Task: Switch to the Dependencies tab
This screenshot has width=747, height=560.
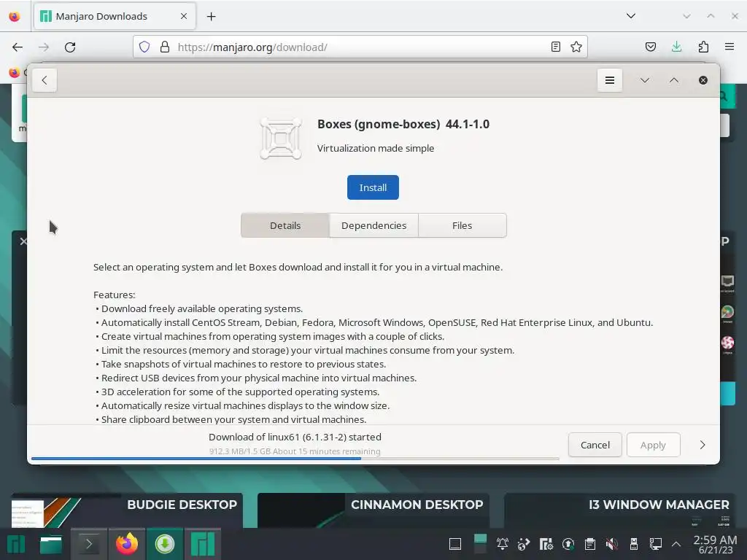Action: coord(373,225)
